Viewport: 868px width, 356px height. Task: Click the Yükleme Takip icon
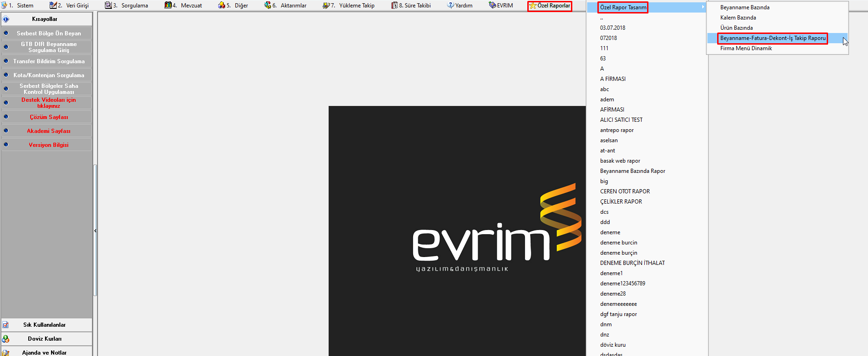click(x=326, y=6)
